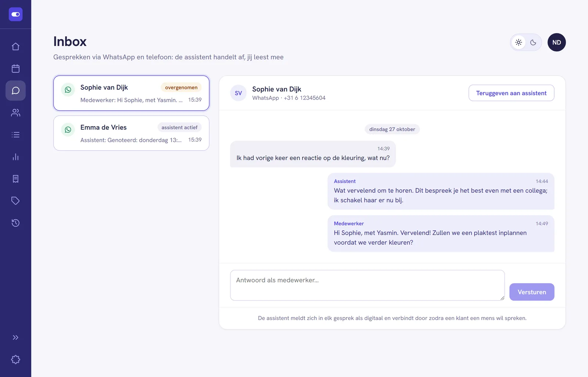Click the app logo at top of sidebar

[x=15, y=14]
